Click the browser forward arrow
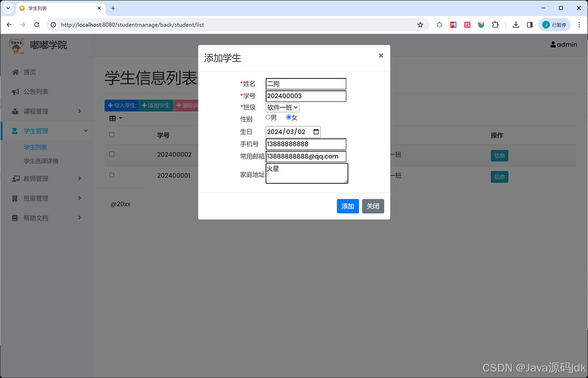Viewport: 588px width, 378px height. (23, 25)
